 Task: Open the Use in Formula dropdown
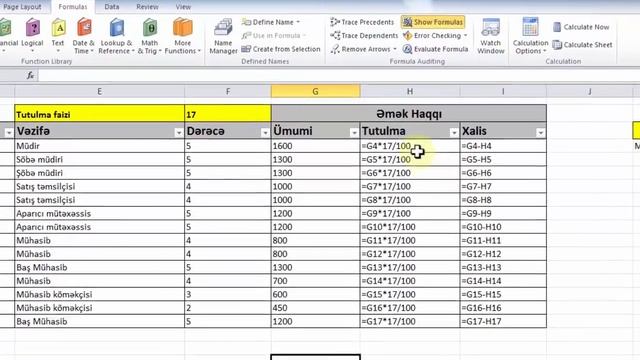click(273, 36)
